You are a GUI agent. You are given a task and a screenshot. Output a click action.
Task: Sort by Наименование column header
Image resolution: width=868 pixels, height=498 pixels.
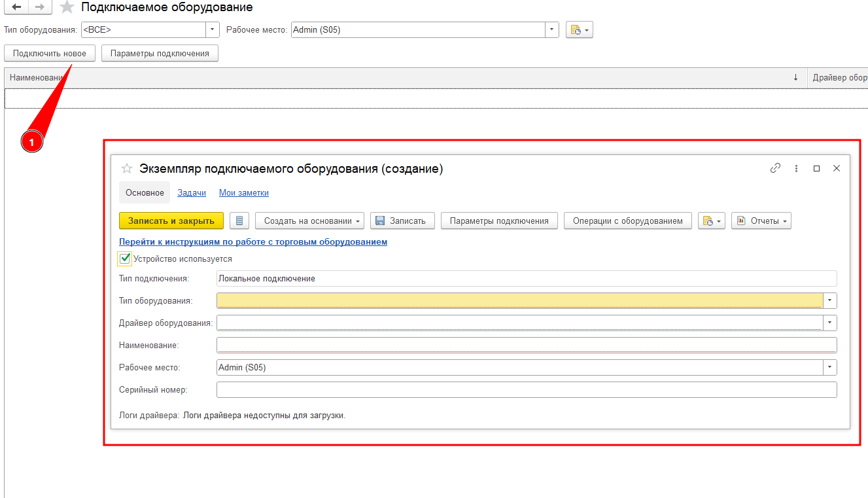coord(406,77)
